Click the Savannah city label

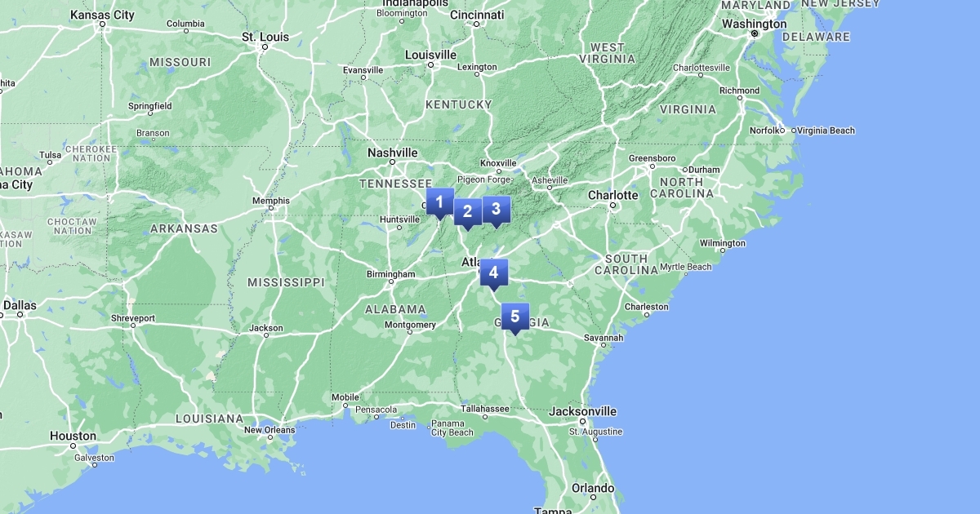pos(604,338)
